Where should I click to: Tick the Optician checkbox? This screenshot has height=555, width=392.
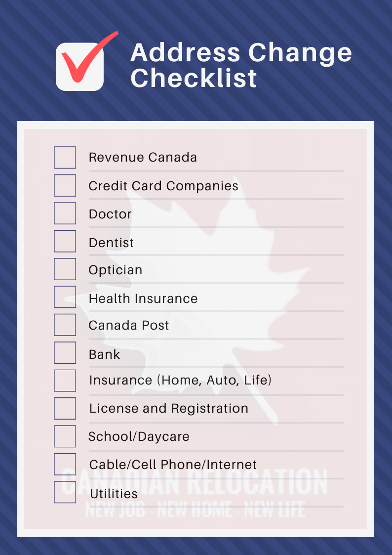[65, 269]
